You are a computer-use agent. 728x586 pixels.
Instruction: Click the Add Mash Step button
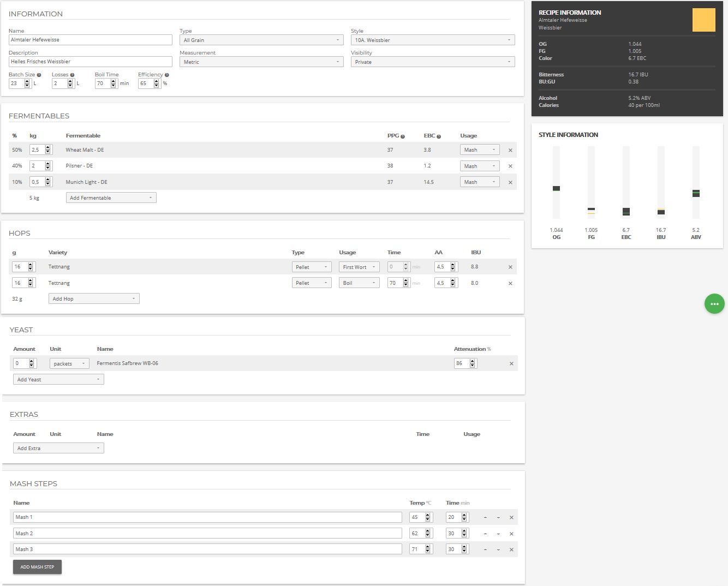pos(37,567)
